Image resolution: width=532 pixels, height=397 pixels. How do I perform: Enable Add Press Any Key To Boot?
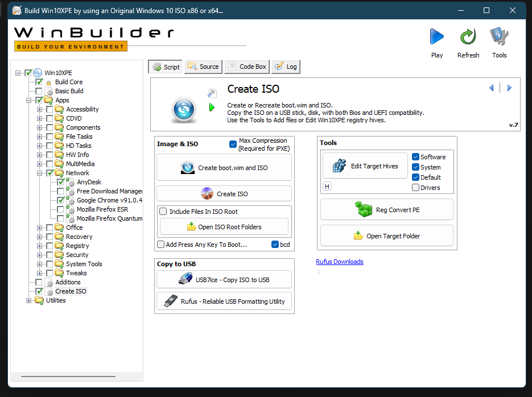pos(161,245)
